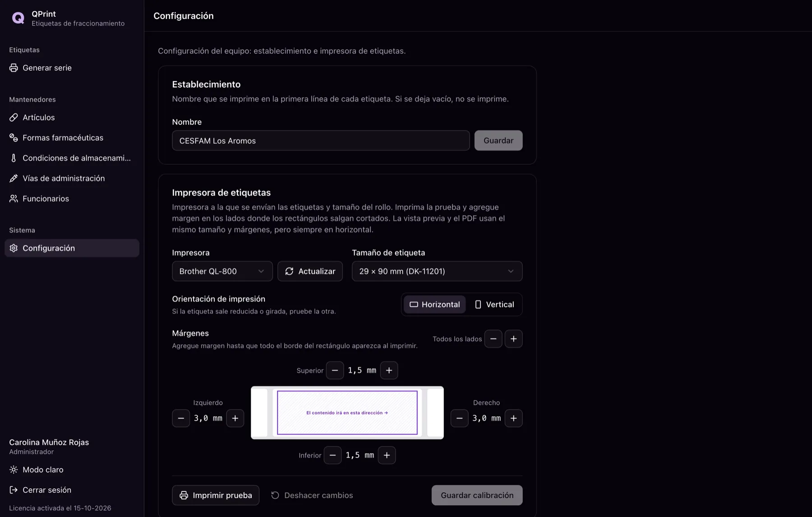
Task: Increase the Izquierdo margin
Action: 235,418
